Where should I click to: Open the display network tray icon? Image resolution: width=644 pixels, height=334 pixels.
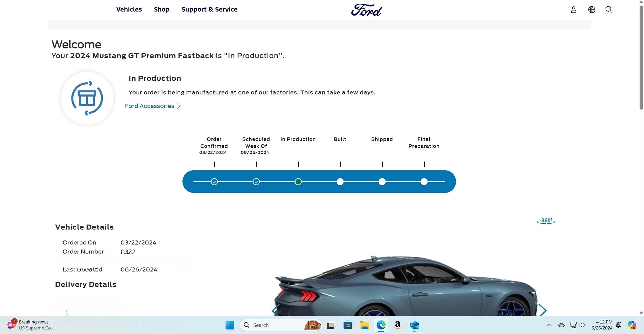(x=573, y=325)
